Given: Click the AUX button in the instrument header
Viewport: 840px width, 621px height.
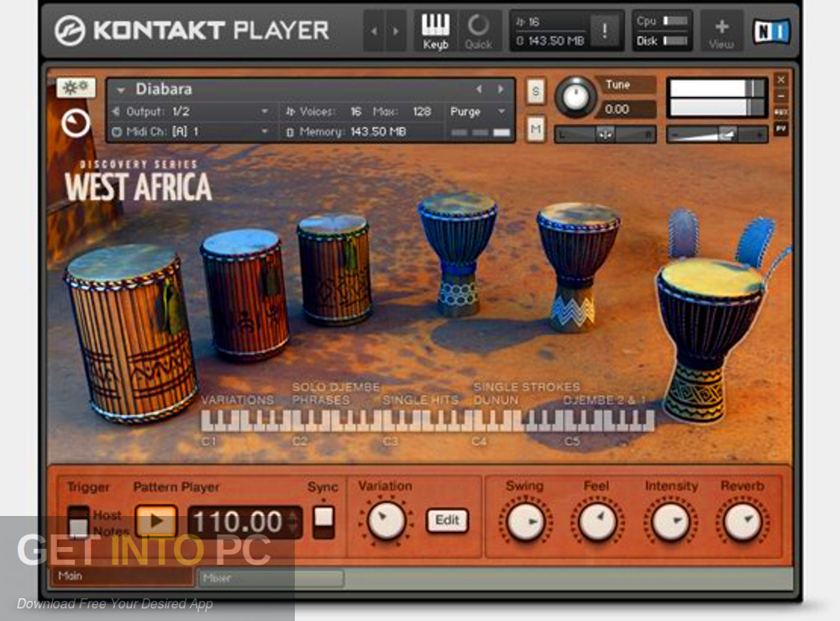Looking at the screenshot, I should pyautogui.click(x=781, y=113).
